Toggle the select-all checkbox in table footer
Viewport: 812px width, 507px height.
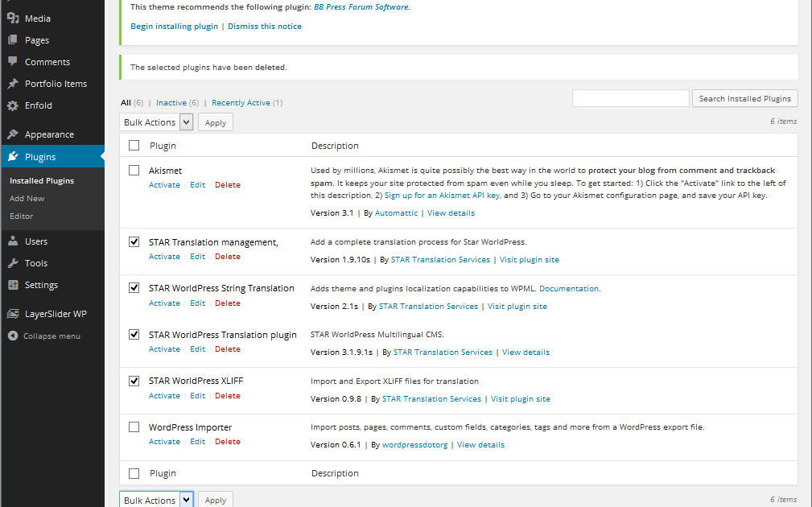tap(134, 473)
